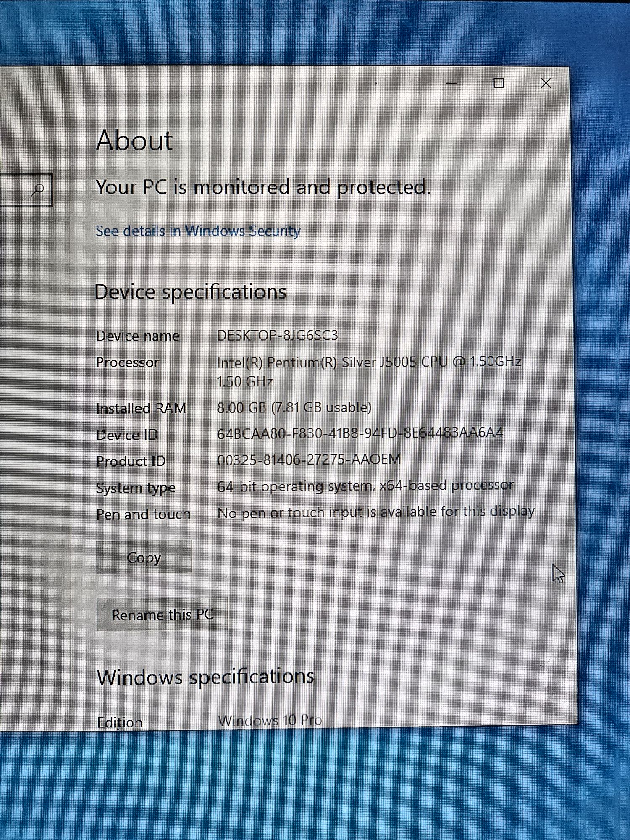Click the Pen and touch label

[143, 514]
